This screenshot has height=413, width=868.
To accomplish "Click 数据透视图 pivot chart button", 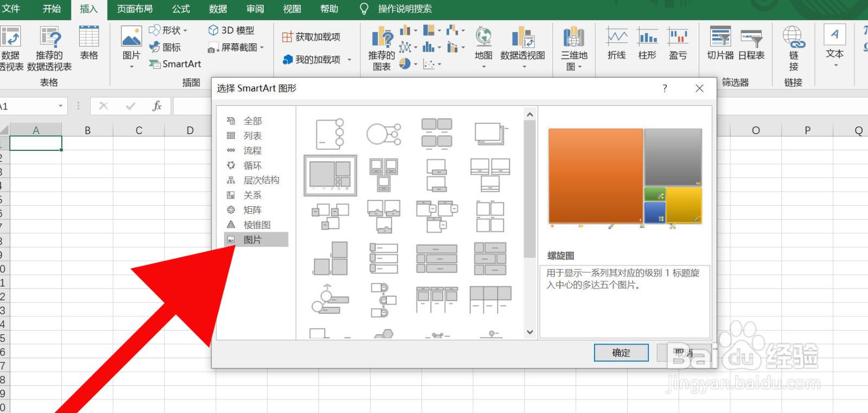I will pyautogui.click(x=522, y=46).
